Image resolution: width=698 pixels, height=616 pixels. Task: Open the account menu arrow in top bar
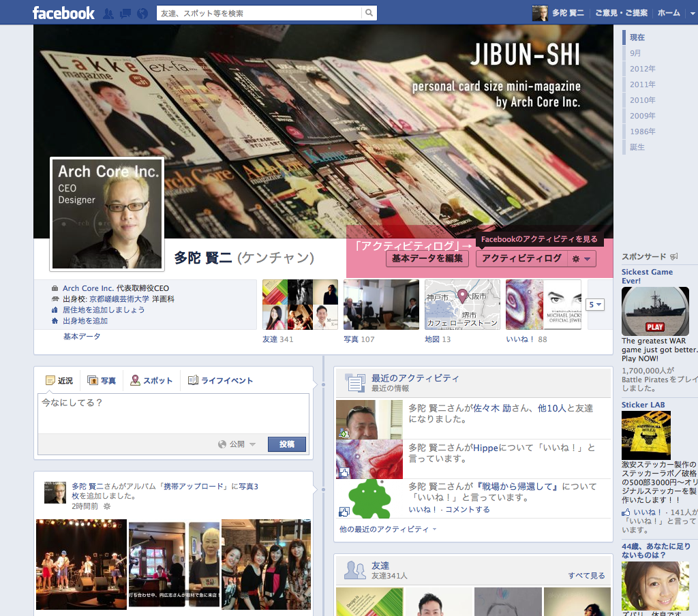click(693, 14)
